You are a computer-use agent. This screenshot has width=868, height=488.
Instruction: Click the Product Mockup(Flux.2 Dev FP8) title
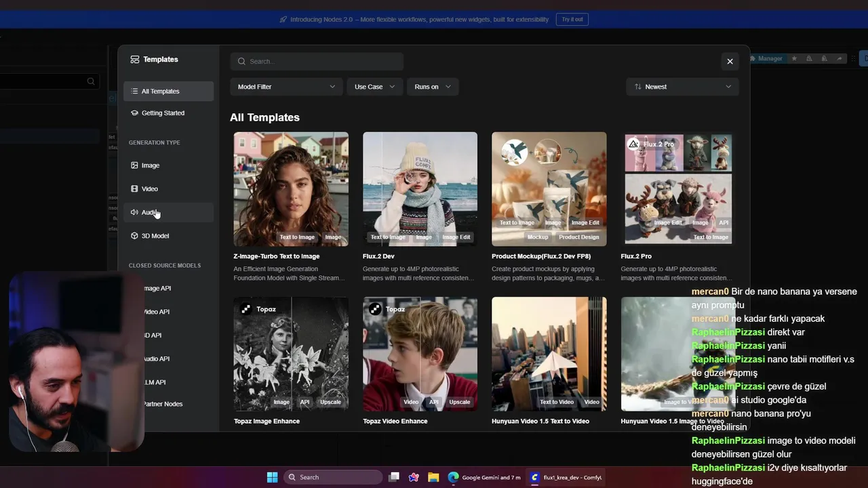pos(541,256)
